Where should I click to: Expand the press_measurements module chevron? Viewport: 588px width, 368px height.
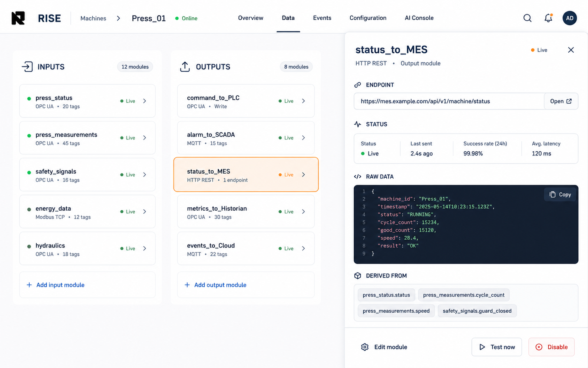coord(145,138)
